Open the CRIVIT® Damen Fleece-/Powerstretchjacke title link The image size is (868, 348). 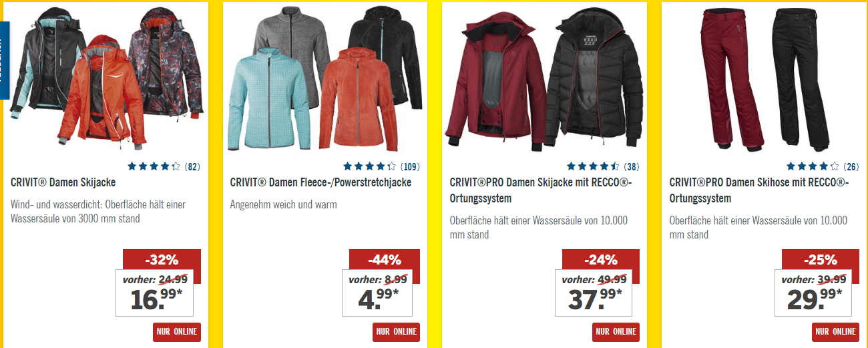click(320, 182)
